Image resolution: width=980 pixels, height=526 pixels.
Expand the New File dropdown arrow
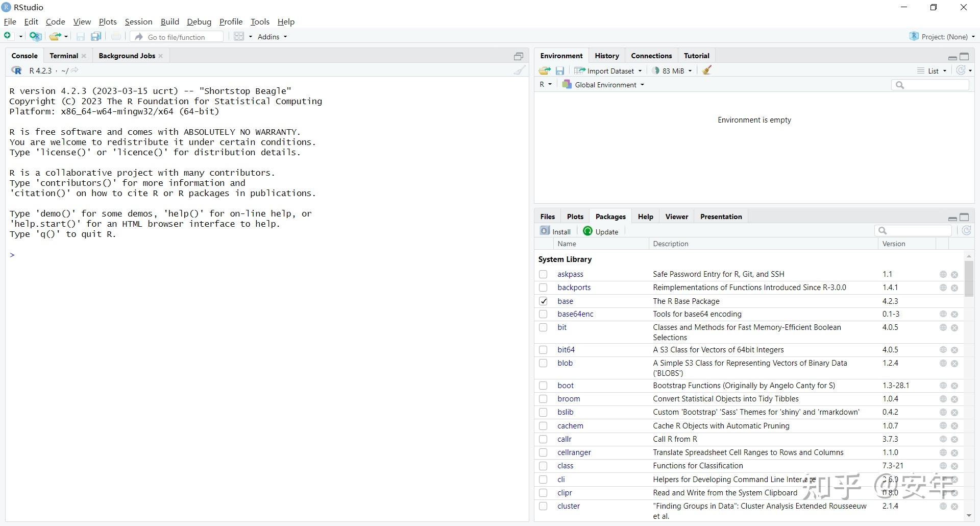pos(20,37)
